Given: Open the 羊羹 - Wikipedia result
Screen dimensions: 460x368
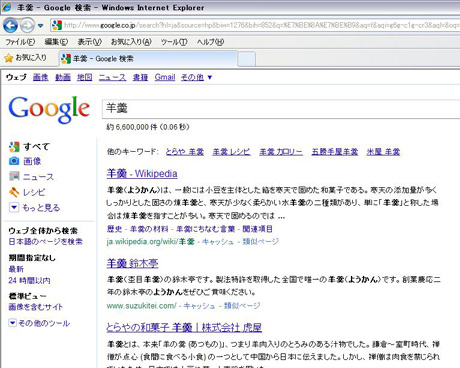Looking at the screenshot, I should tap(142, 174).
